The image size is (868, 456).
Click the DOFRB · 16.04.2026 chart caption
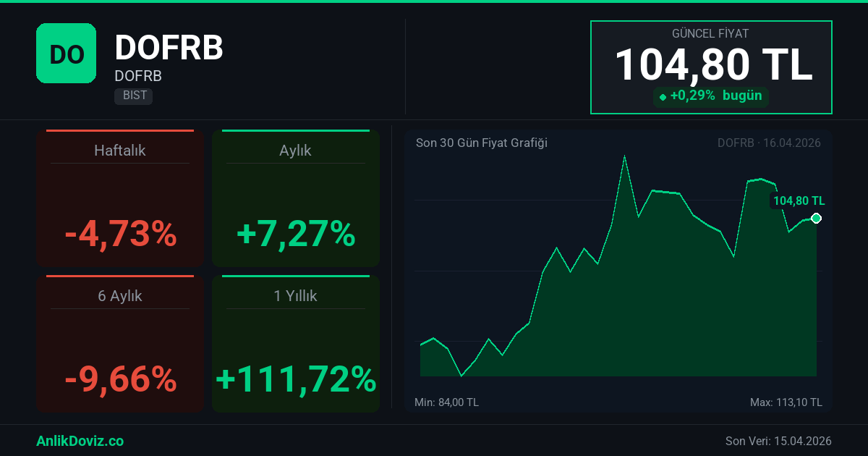[768, 143]
